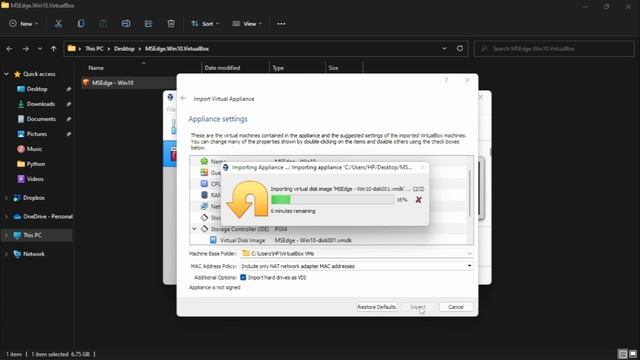Click '1 item selected 6.75 GB' status
This screenshot has width=640, height=360.
pos(60,354)
